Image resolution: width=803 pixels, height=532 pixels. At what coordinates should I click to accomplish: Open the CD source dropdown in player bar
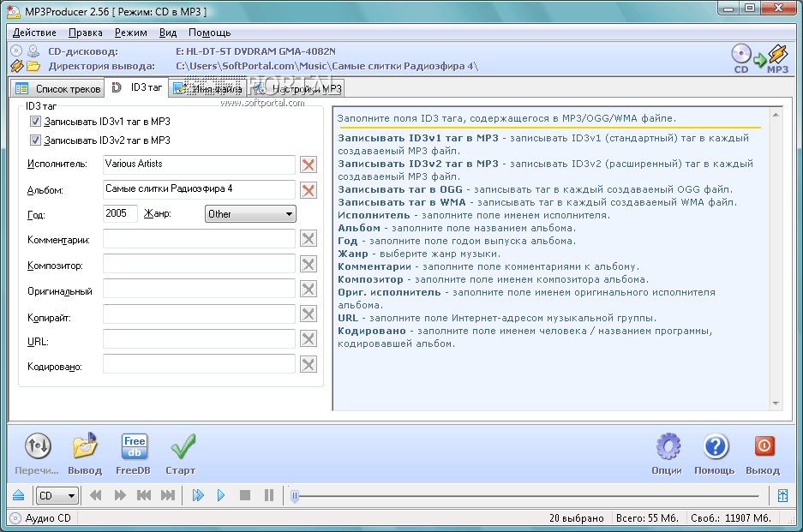(57, 496)
